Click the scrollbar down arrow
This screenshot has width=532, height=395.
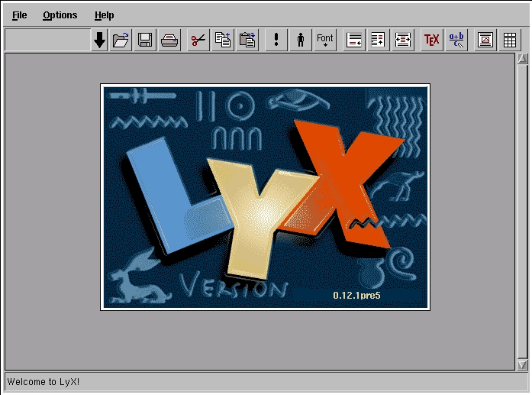click(523, 364)
